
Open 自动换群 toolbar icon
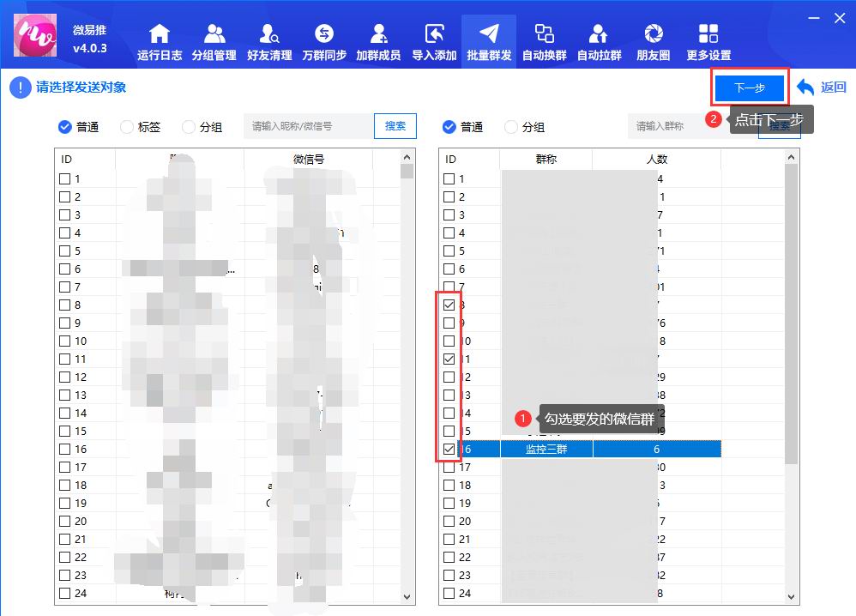pos(544,41)
